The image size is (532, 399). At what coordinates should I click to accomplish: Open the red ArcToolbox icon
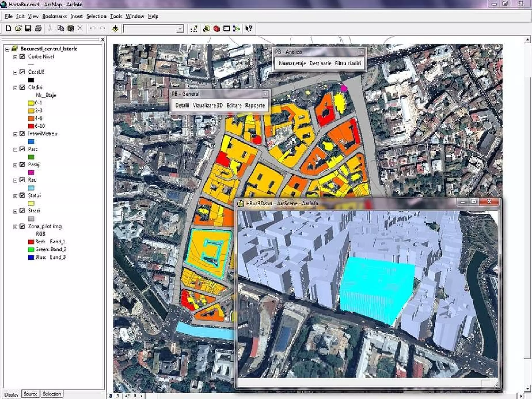(x=216, y=29)
